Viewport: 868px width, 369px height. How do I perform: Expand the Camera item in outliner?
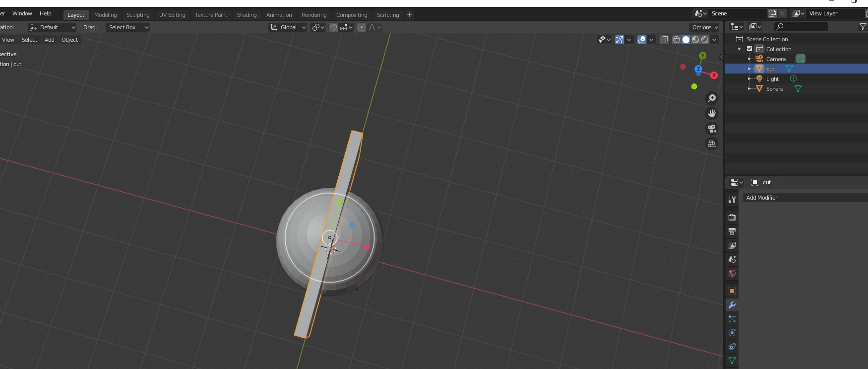[x=749, y=59]
